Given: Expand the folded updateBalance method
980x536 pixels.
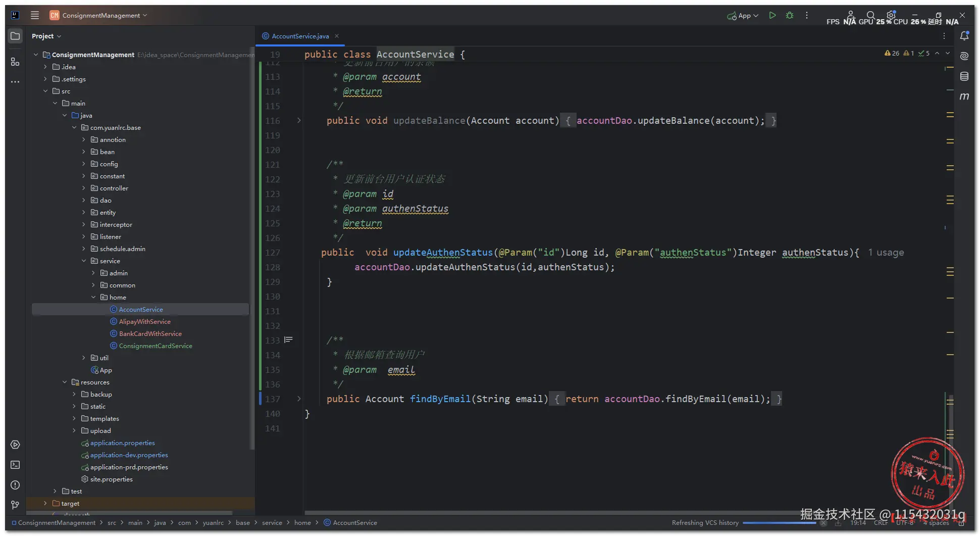Looking at the screenshot, I should tap(299, 121).
